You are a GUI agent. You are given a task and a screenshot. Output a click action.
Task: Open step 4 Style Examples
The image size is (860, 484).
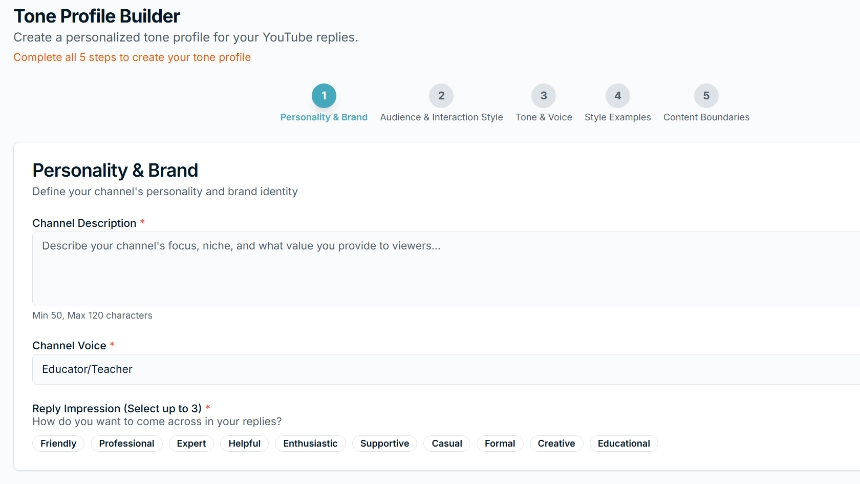(x=617, y=96)
